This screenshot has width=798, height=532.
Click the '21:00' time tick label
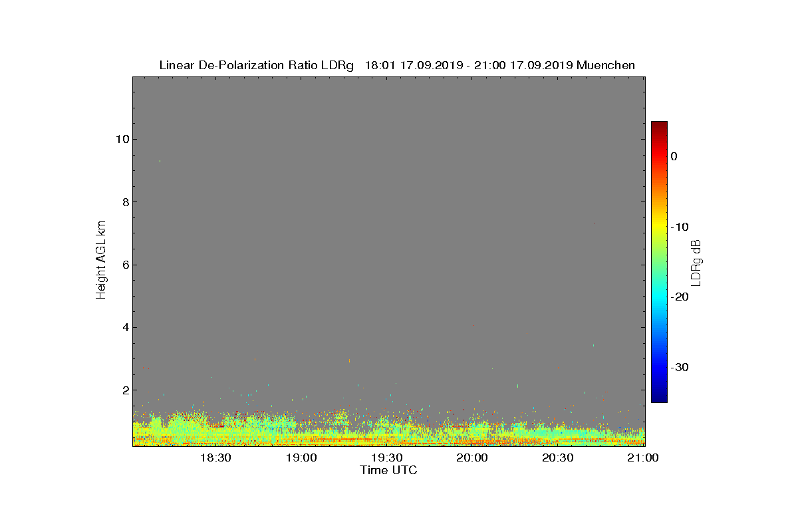point(643,458)
